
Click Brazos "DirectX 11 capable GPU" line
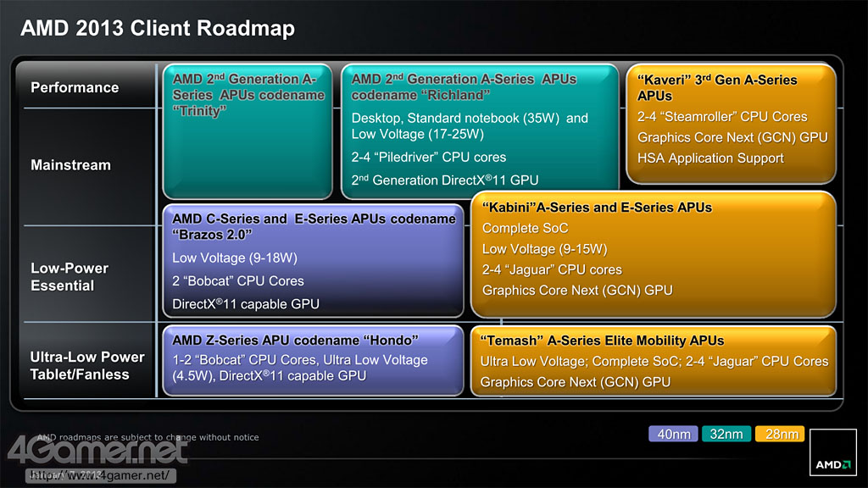246,304
